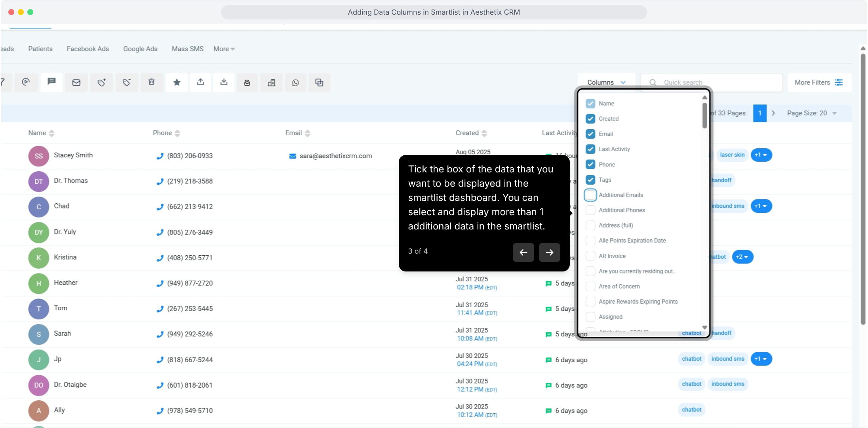Click the SS avatar for Stacey Smith
Screen dimensions: 868x428
pos(39,156)
